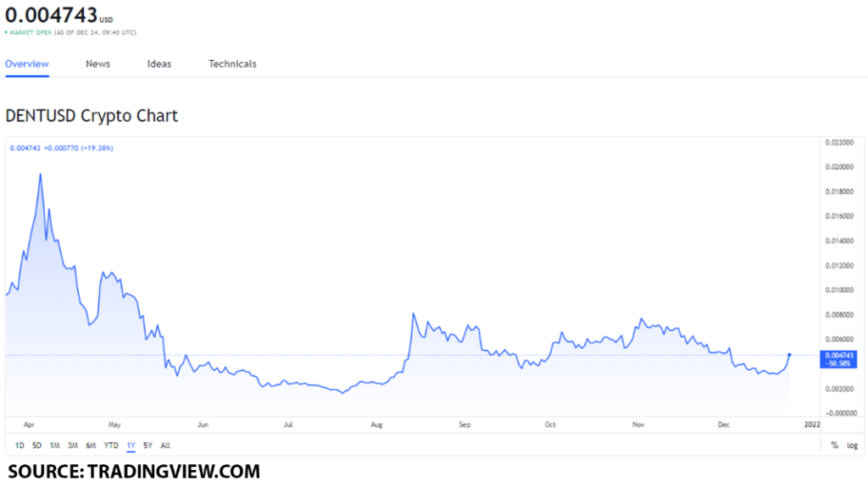The width and height of the screenshot is (868, 487).
Task: Click the Sep label on time axis
Action: tap(465, 425)
